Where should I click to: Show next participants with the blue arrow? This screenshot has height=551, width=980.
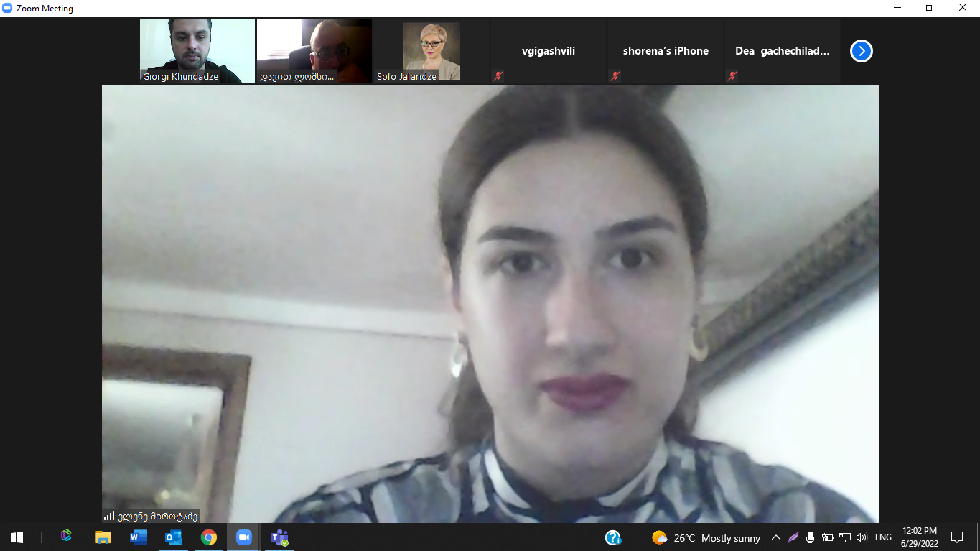tap(861, 51)
